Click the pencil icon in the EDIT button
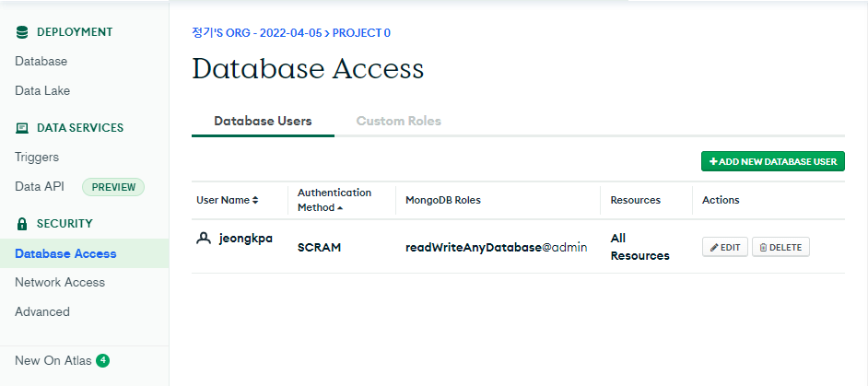 click(x=715, y=248)
